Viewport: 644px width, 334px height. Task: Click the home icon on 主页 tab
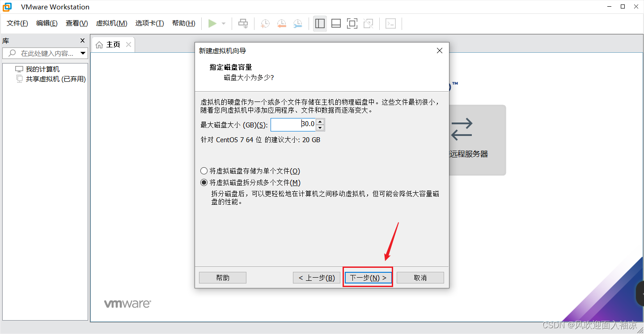99,45
